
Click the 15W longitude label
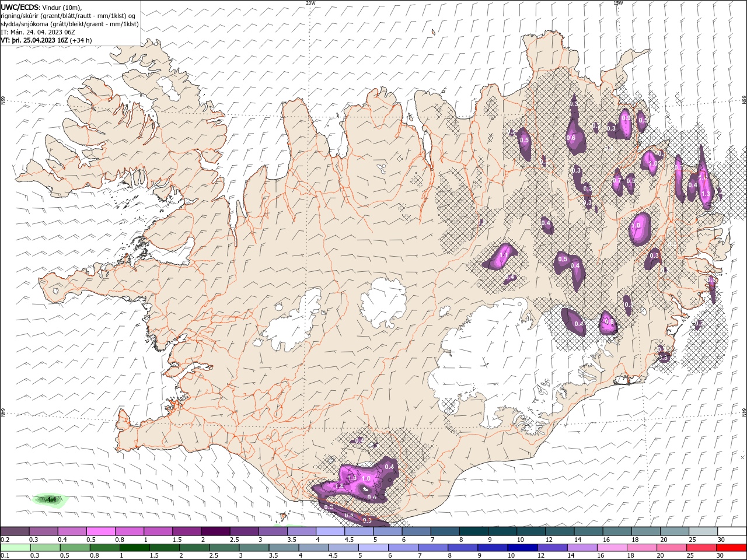pos(618,3)
